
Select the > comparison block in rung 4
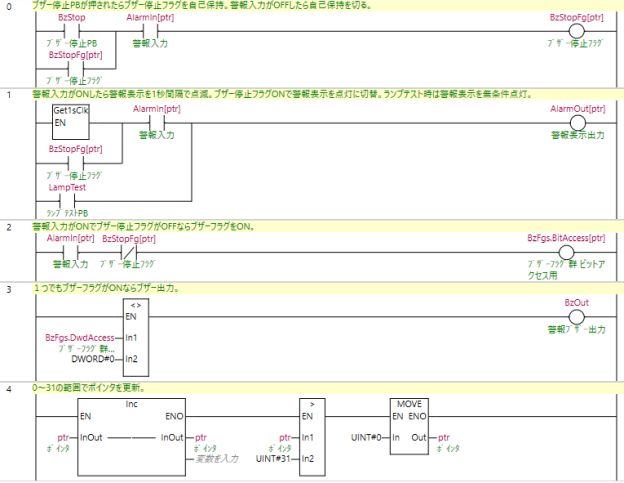click(x=312, y=437)
